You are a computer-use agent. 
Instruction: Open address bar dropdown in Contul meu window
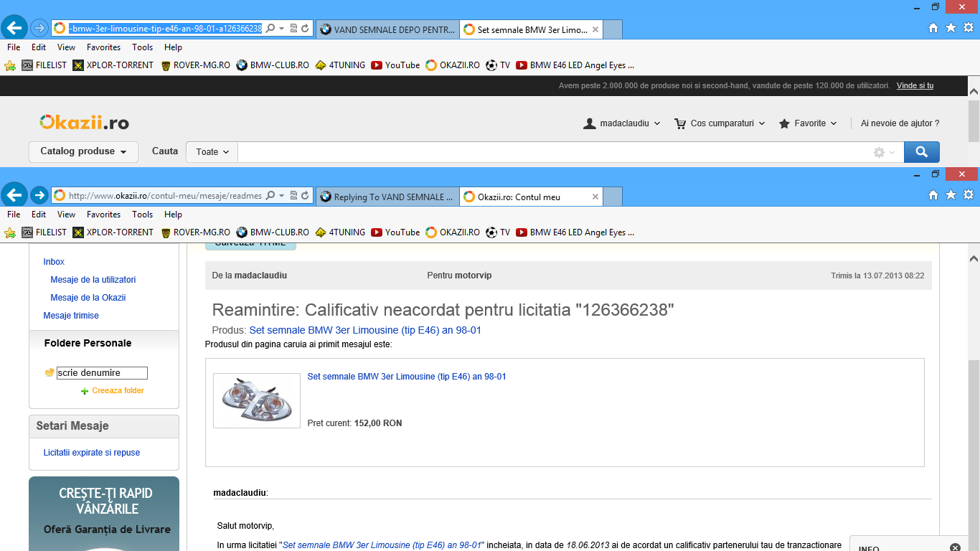click(x=281, y=196)
